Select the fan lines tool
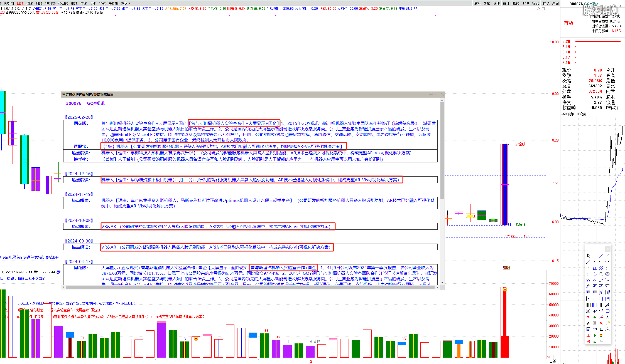 pyautogui.click(x=588, y=311)
